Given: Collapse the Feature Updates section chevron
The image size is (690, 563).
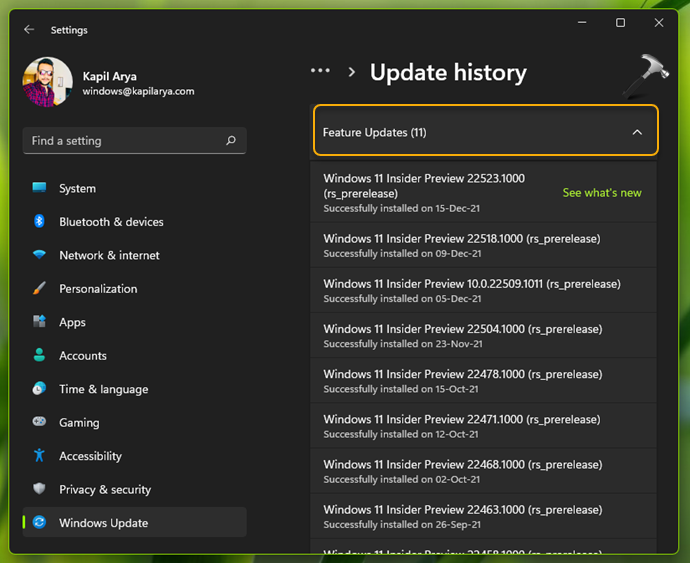Looking at the screenshot, I should (x=637, y=132).
